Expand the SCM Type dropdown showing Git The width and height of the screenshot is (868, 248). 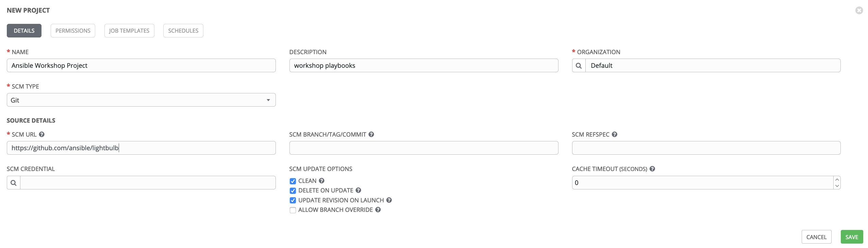pos(141,100)
